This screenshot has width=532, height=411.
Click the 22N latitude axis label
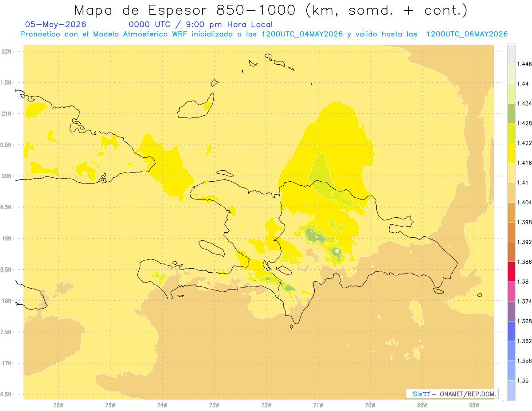point(7,51)
